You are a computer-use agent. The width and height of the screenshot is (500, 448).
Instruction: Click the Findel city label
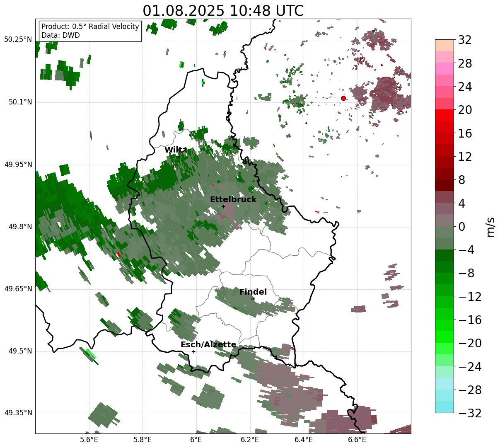point(253,292)
